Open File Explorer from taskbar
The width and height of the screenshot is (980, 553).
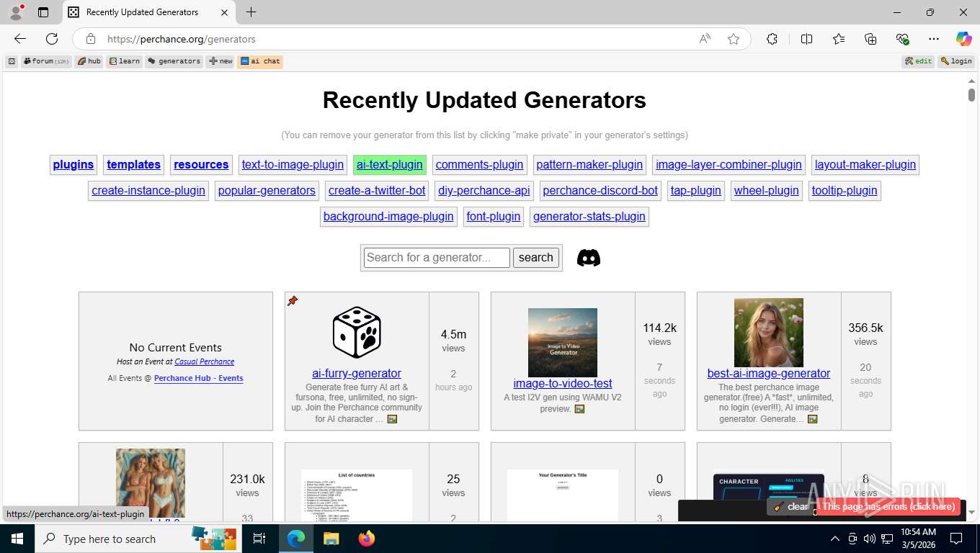331,539
